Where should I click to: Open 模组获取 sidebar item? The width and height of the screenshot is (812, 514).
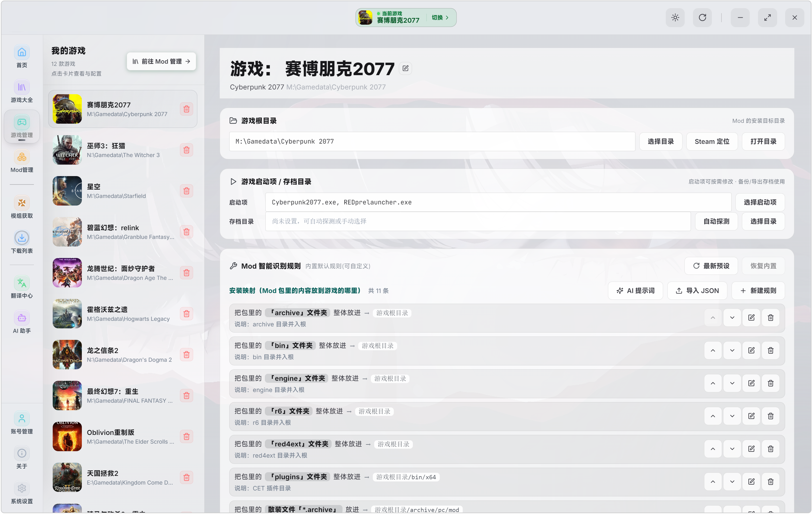point(22,208)
